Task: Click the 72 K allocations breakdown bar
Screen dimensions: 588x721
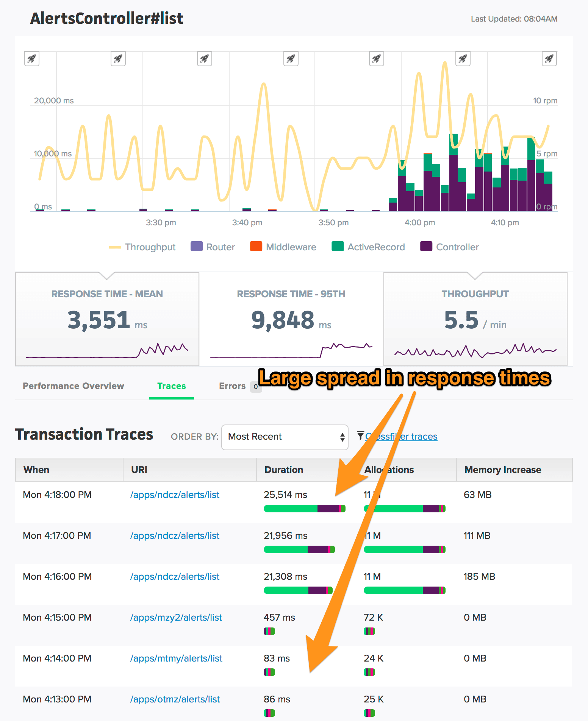Action: pyautogui.click(x=369, y=631)
